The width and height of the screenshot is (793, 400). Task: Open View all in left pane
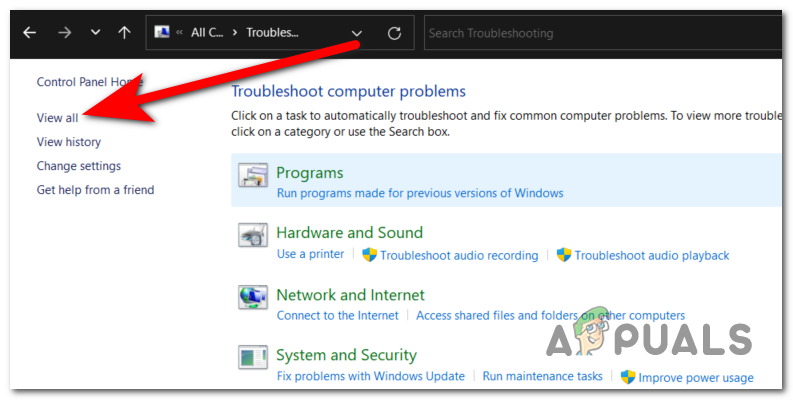click(x=57, y=118)
